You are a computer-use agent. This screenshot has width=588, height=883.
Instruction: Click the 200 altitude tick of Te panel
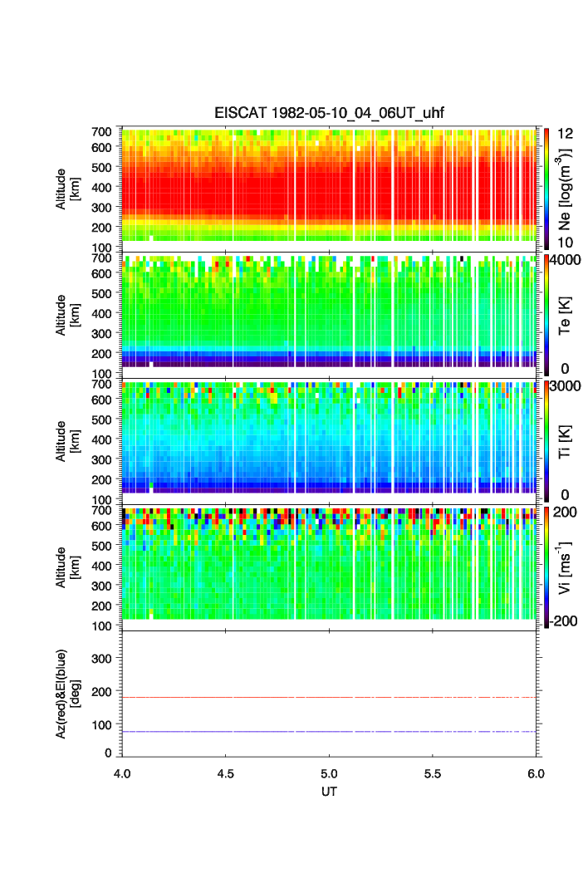[101, 354]
